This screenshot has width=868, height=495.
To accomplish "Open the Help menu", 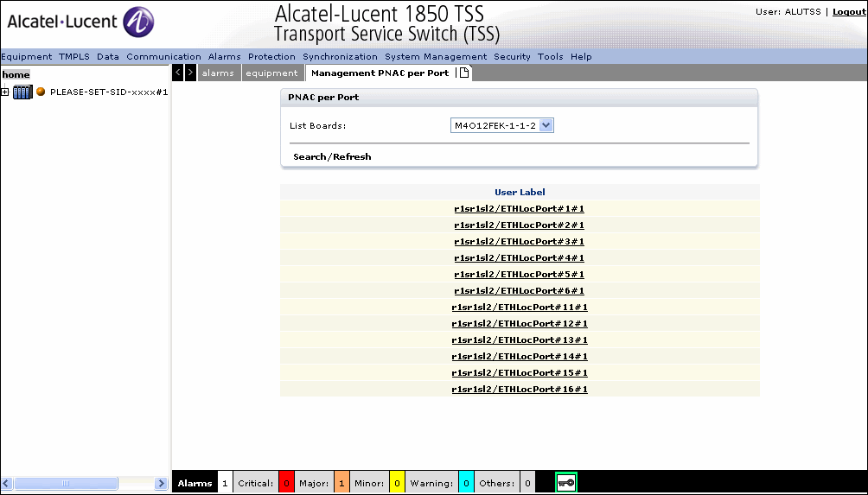I will pyautogui.click(x=581, y=56).
